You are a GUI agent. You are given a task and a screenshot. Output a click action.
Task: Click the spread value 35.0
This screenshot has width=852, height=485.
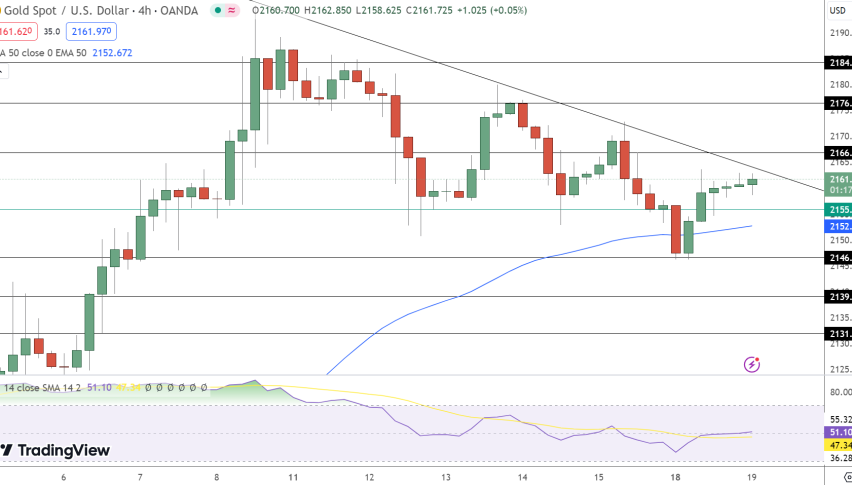[x=52, y=32]
